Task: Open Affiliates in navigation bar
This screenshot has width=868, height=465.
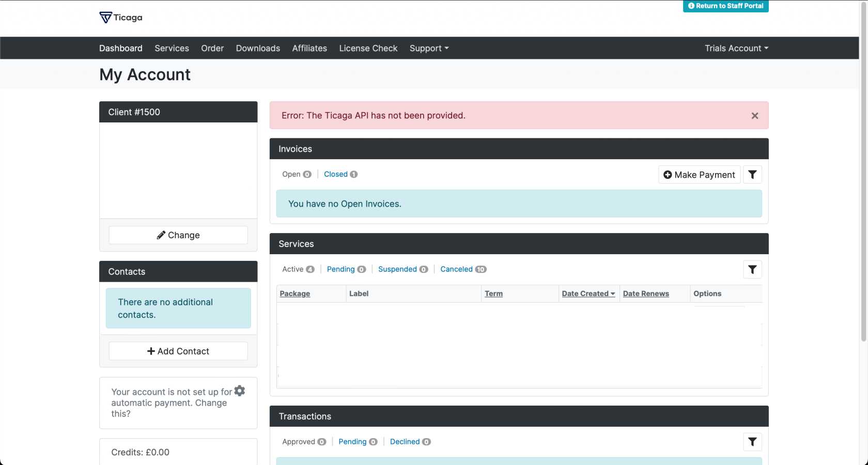Action: point(309,48)
